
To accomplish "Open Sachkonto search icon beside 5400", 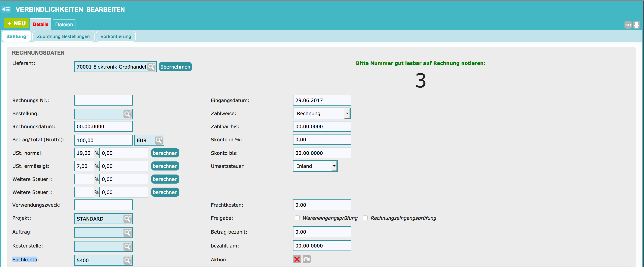I will [x=128, y=260].
